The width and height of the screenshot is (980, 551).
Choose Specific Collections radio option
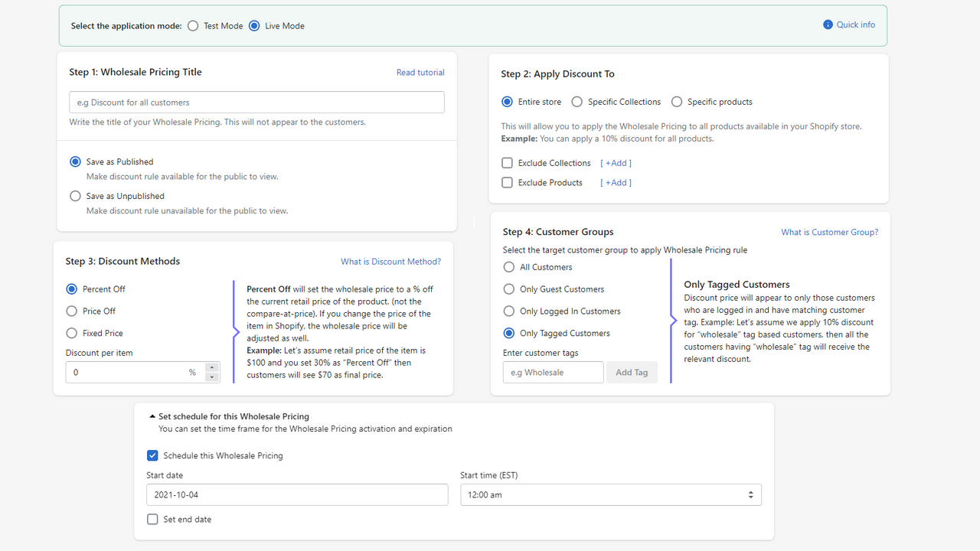coord(577,102)
